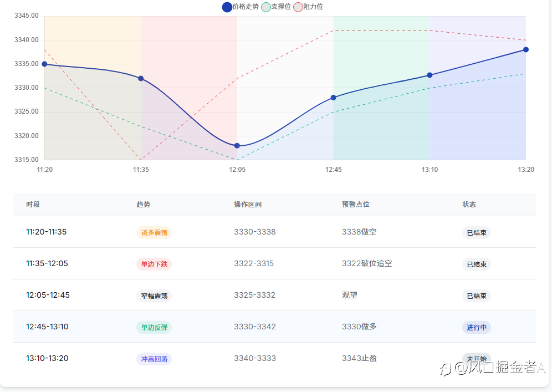This screenshot has width=552, height=392.
Task: Click the green 支撑位 legend color circle
Action: click(x=266, y=7)
